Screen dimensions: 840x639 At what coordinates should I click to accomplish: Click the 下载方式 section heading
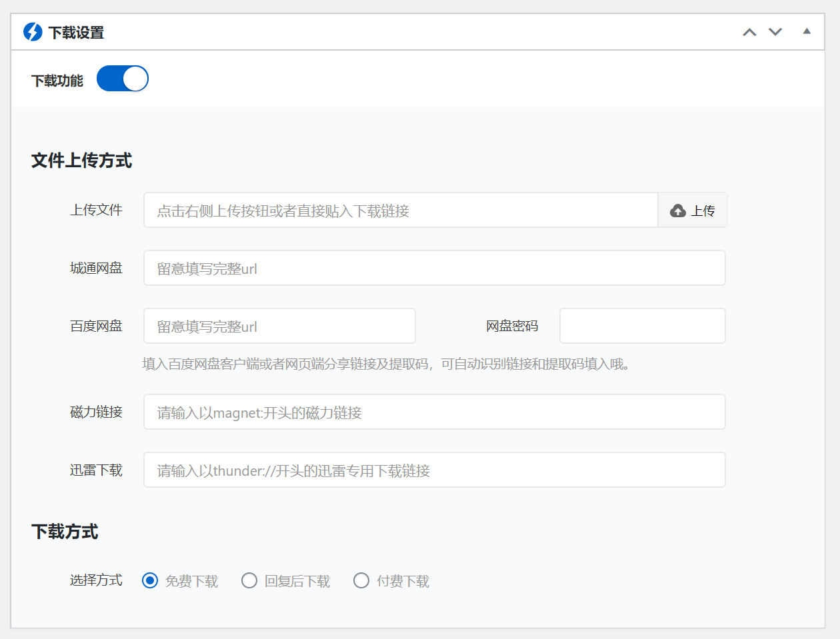point(63,532)
